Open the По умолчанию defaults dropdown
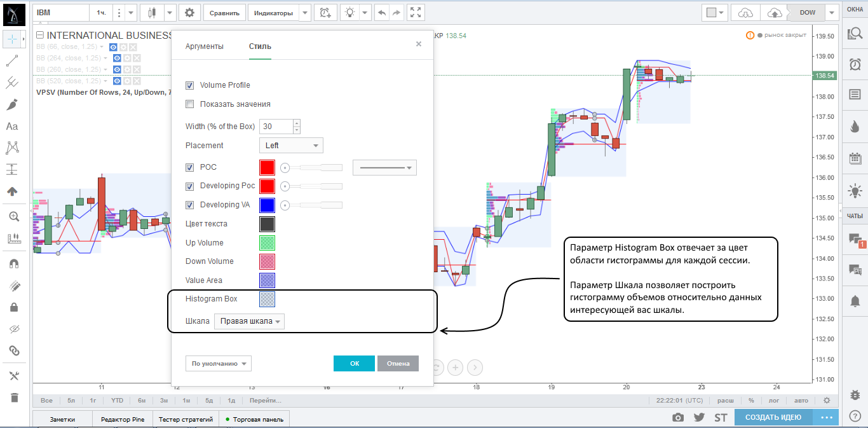This screenshot has width=868, height=428. point(219,364)
